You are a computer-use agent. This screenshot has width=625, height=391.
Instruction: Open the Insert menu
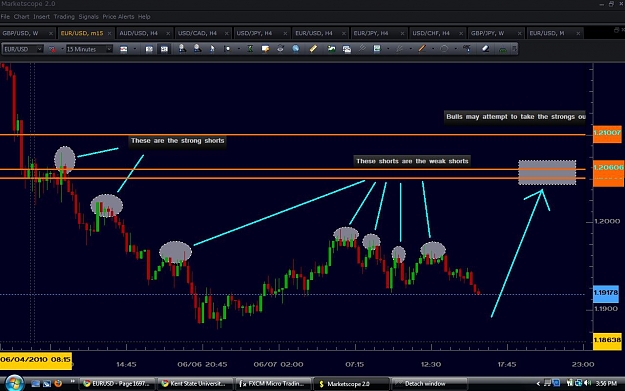(x=41, y=17)
